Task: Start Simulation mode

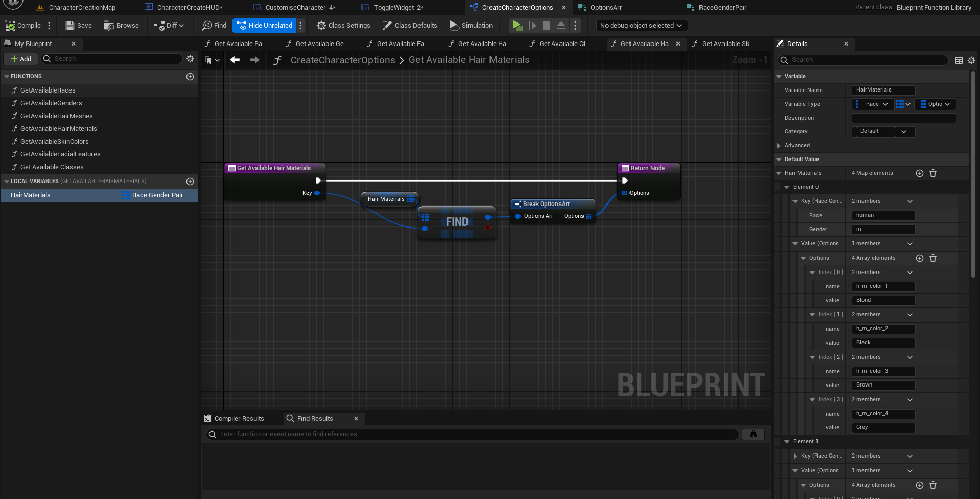Action: (471, 26)
